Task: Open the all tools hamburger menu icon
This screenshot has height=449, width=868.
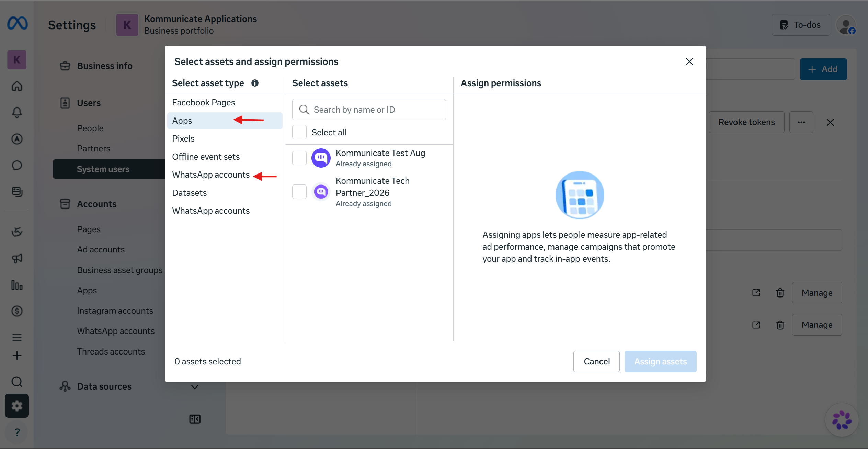Action: pyautogui.click(x=17, y=337)
